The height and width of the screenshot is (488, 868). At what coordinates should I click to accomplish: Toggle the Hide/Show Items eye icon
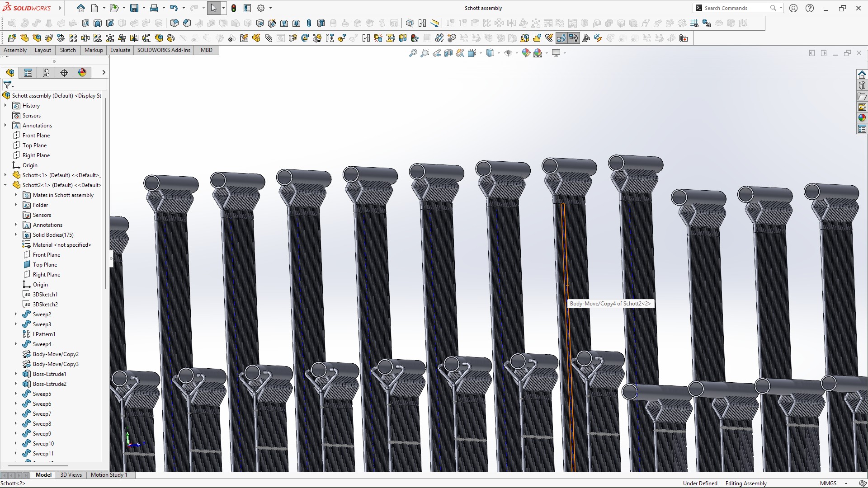click(508, 53)
